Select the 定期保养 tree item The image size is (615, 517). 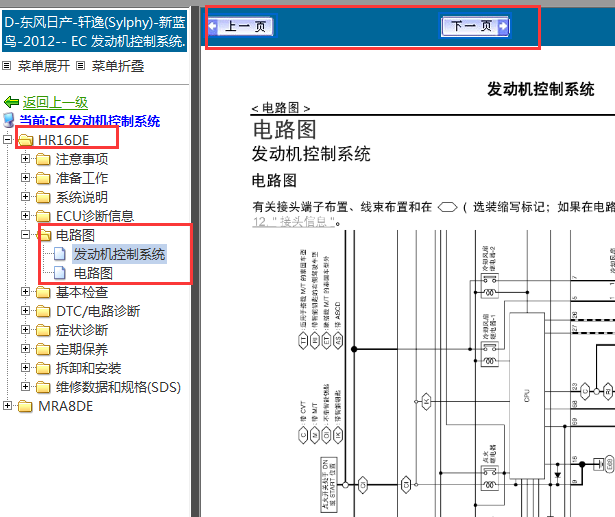point(82,349)
